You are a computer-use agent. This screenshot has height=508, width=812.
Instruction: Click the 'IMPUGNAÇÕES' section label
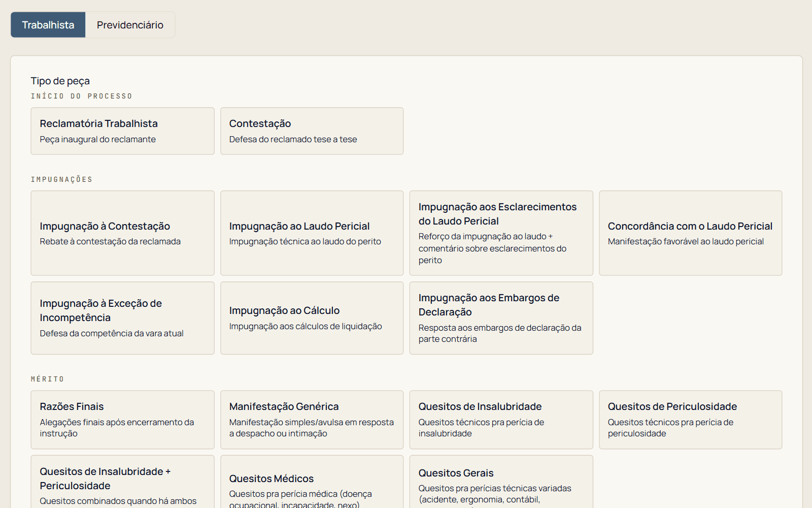pyautogui.click(x=61, y=179)
